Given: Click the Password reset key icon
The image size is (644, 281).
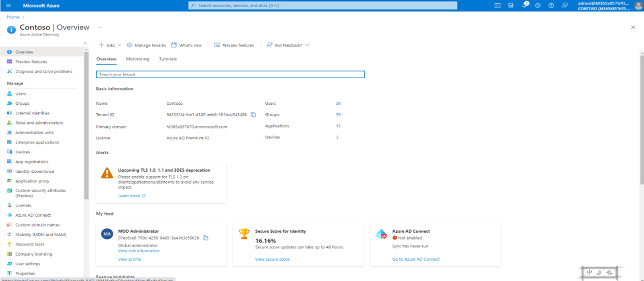Looking at the screenshot, I should click(x=9, y=244).
